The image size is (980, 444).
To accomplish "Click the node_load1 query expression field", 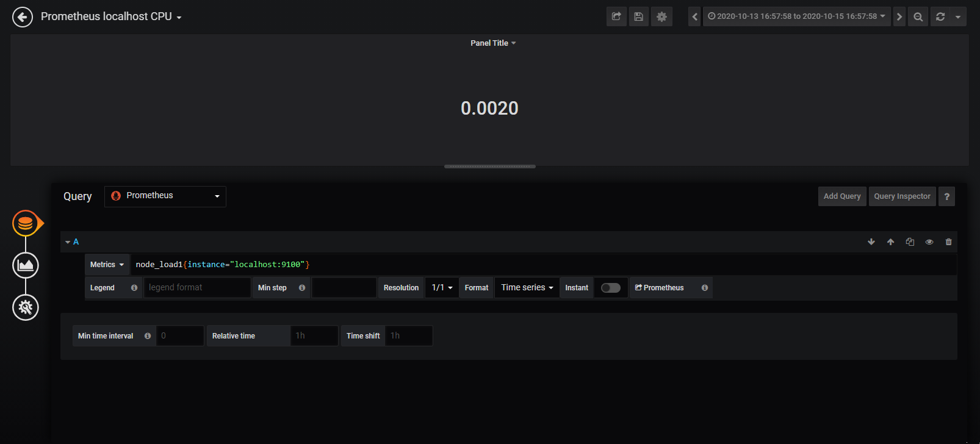I will pos(544,265).
